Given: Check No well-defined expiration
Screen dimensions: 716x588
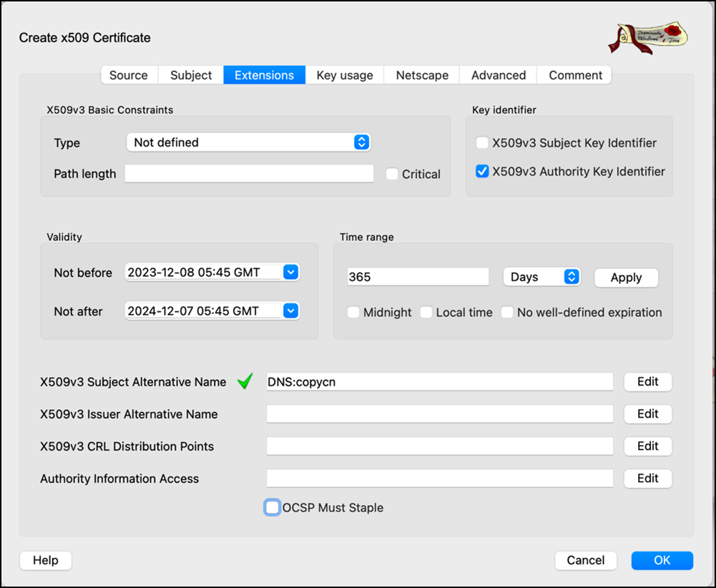Looking at the screenshot, I should point(507,313).
